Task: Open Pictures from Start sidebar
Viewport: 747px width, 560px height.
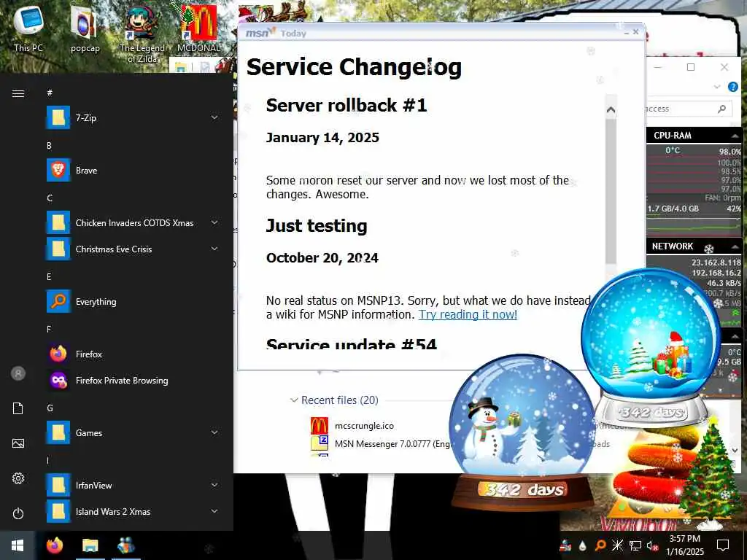Action: [x=18, y=443]
